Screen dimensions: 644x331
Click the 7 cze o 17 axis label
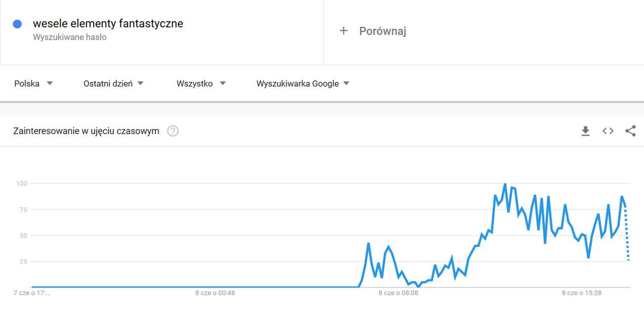(31, 293)
